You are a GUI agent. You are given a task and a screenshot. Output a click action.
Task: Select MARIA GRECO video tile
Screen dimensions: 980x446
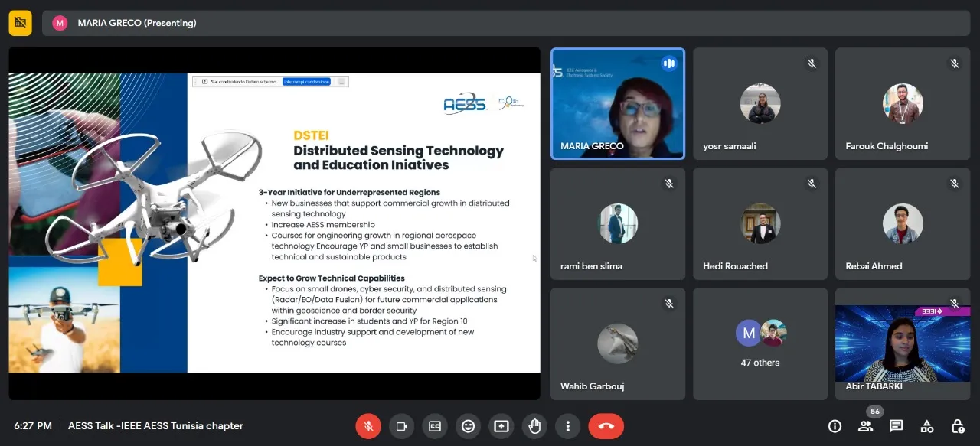618,104
